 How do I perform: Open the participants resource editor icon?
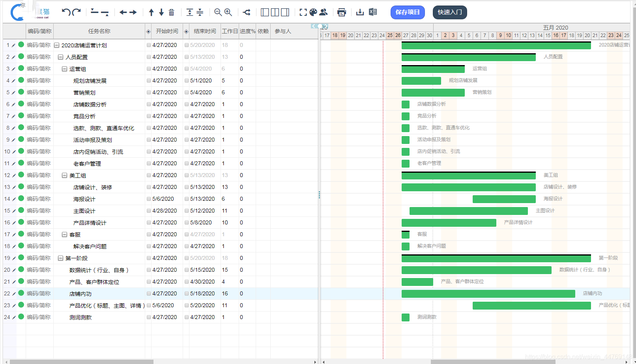(x=324, y=12)
